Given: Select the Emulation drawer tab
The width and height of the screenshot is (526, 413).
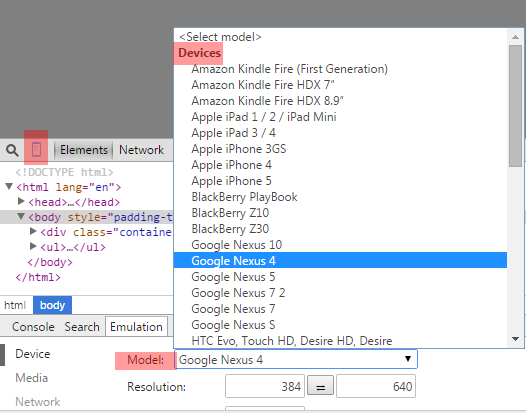Looking at the screenshot, I should [136, 326].
